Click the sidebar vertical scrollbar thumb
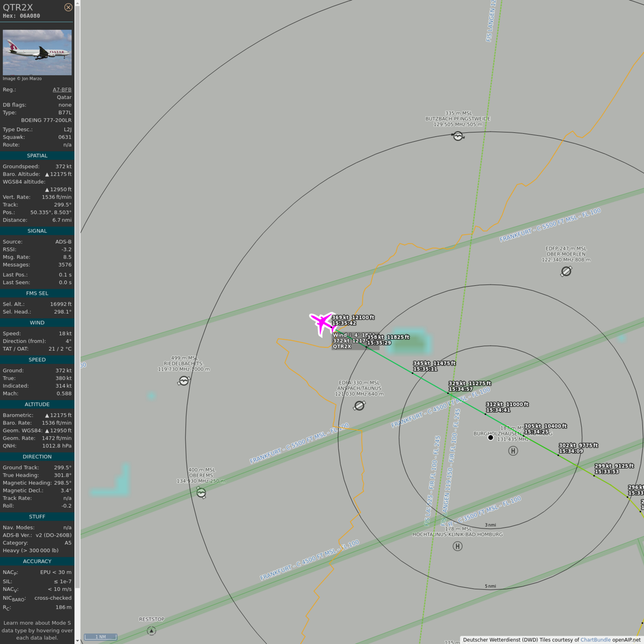The image size is (644, 644). pyautogui.click(x=77, y=295)
